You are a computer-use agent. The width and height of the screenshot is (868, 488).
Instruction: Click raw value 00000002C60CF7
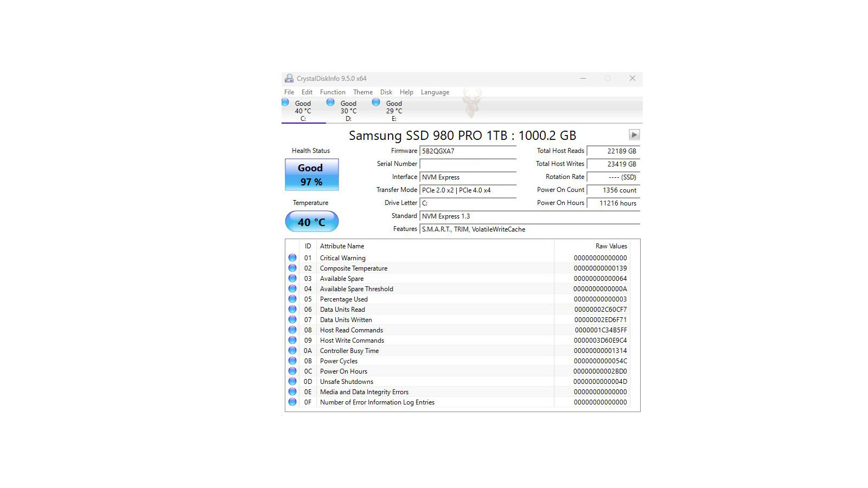click(x=601, y=310)
